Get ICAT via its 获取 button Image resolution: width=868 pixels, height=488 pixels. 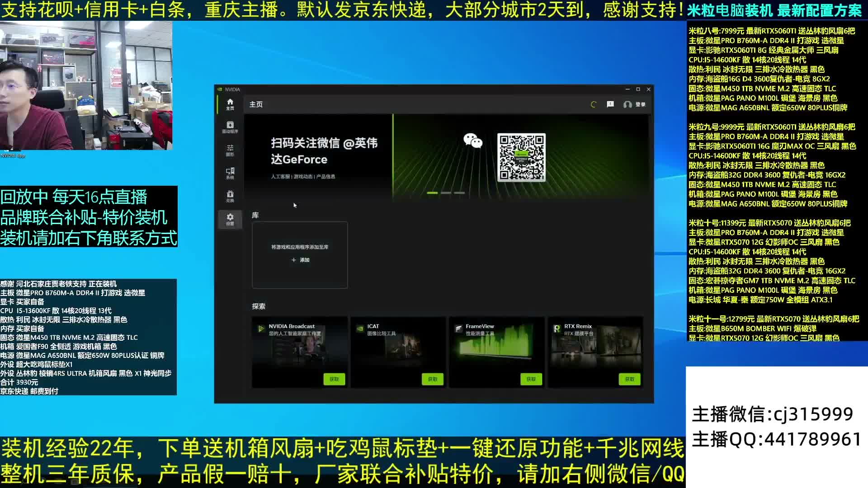[x=433, y=379]
